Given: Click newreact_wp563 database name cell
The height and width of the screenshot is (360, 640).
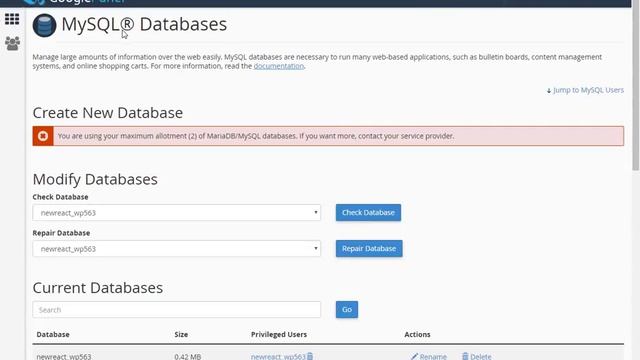Looking at the screenshot, I should pyautogui.click(x=64, y=356).
